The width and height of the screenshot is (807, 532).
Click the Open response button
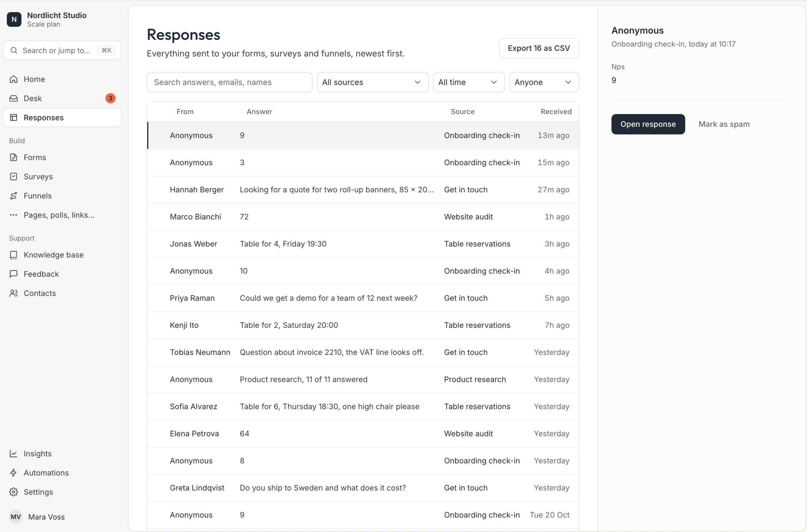point(648,124)
